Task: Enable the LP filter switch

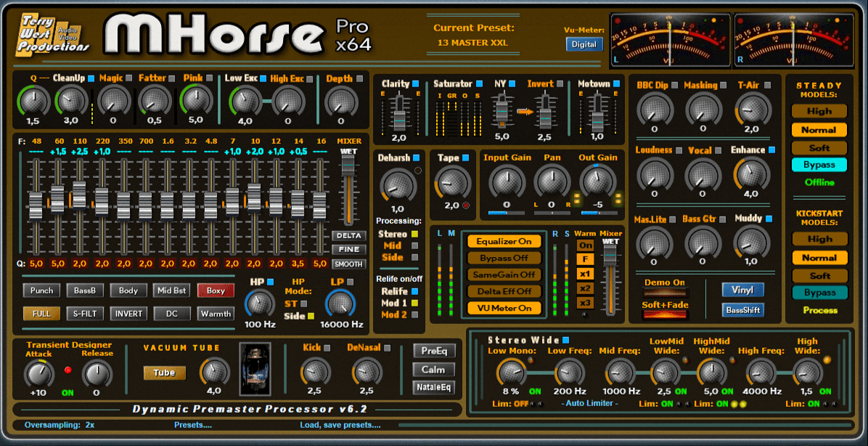Action: tap(351, 281)
